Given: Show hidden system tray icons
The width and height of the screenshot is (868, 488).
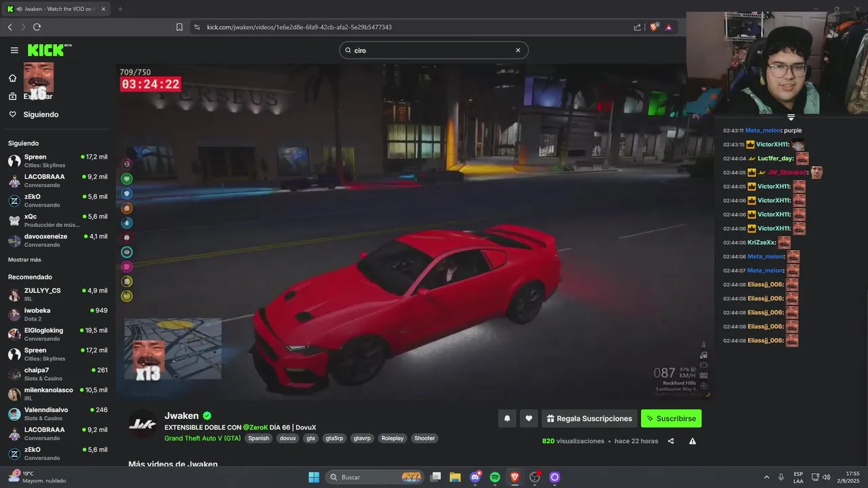Looking at the screenshot, I should (x=767, y=477).
